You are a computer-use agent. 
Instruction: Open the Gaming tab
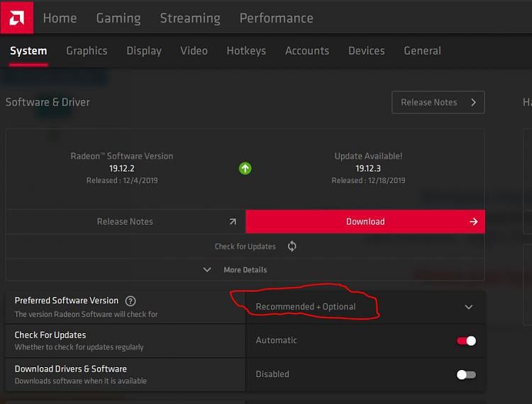click(118, 18)
